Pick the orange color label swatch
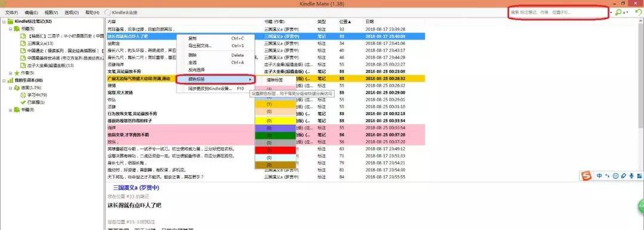 tap(275, 105)
